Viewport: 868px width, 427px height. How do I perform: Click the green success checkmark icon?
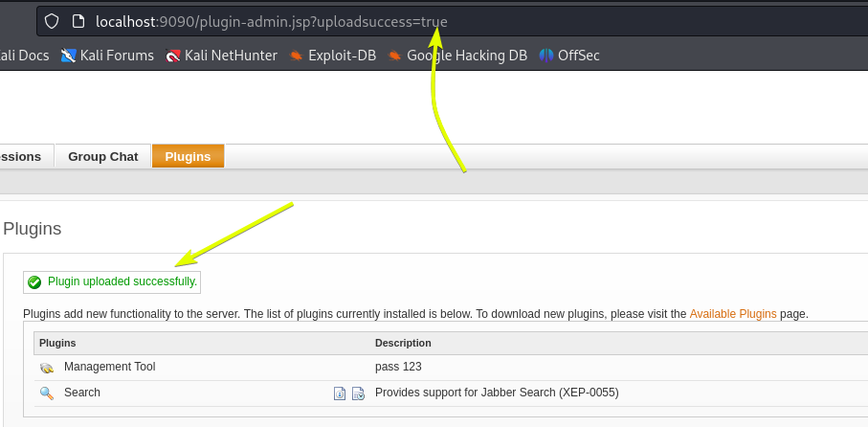[x=34, y=282]
